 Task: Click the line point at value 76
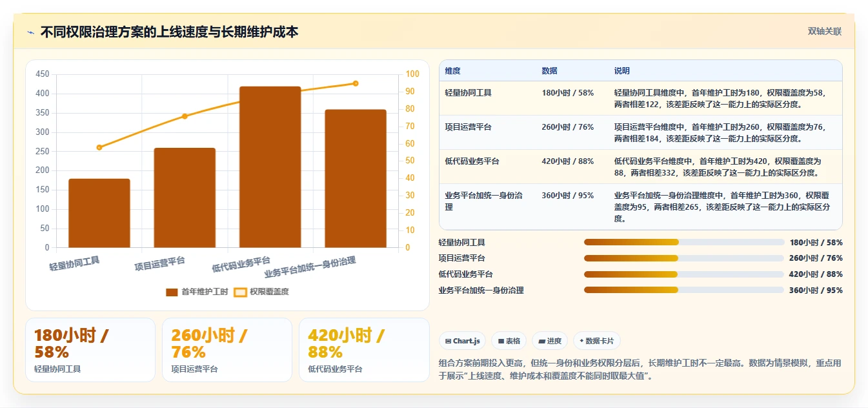click(185, 116)
